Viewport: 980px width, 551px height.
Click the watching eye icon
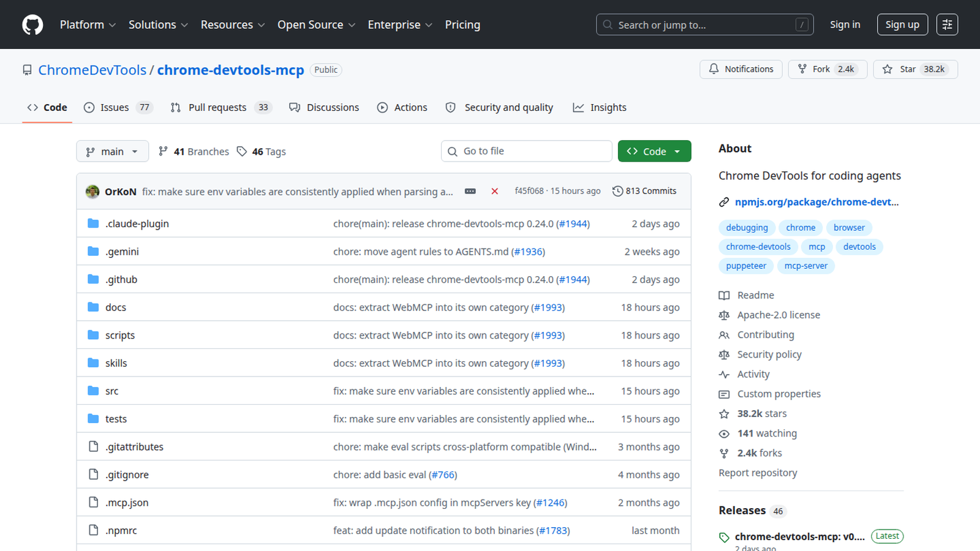pos(724,433)
